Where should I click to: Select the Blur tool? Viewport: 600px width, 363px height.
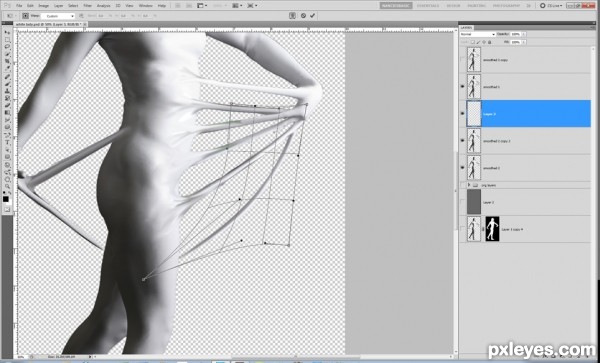click(x=7, y=120)
